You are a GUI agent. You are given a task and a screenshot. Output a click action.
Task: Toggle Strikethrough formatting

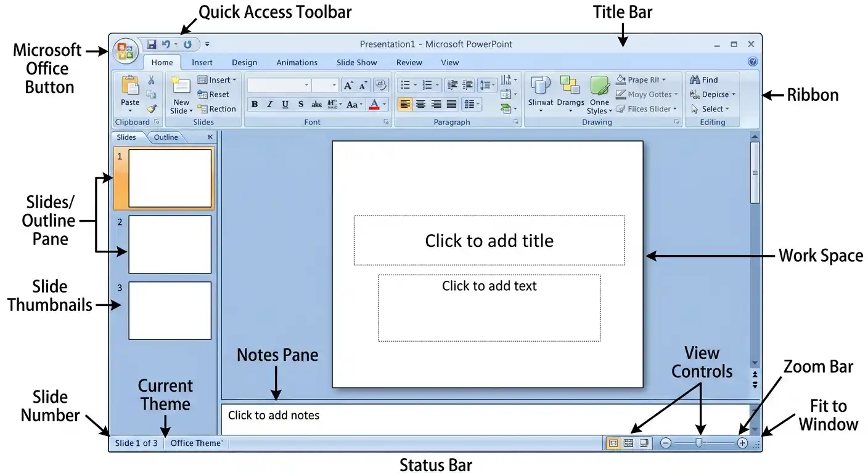tap(317, 104)
